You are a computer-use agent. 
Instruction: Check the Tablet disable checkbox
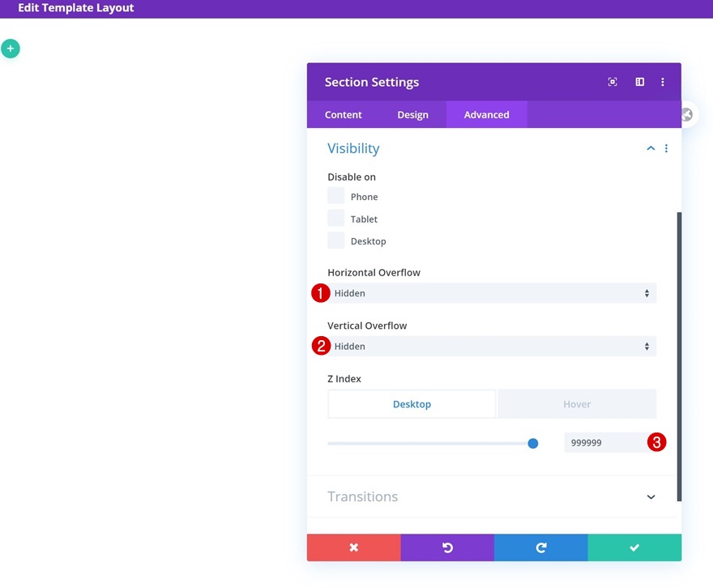(336, 218)
